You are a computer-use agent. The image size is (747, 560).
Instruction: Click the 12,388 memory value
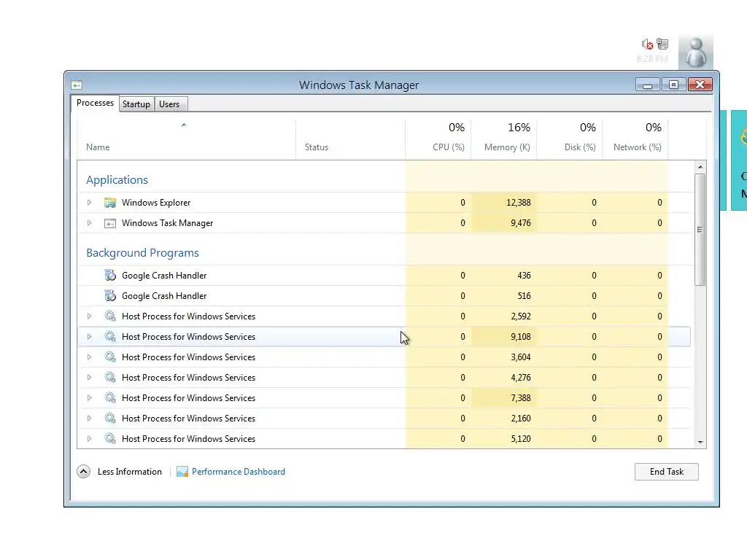(519, 203)
